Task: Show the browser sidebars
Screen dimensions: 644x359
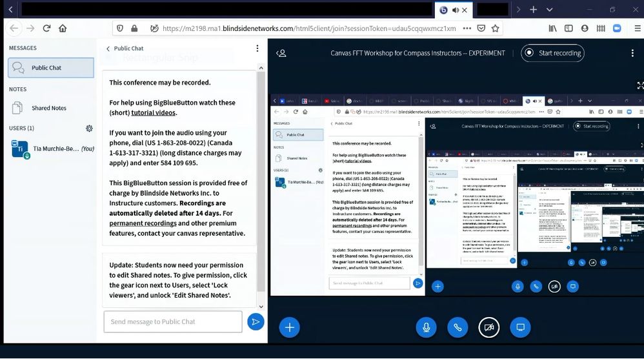Action: coord(569,28)
